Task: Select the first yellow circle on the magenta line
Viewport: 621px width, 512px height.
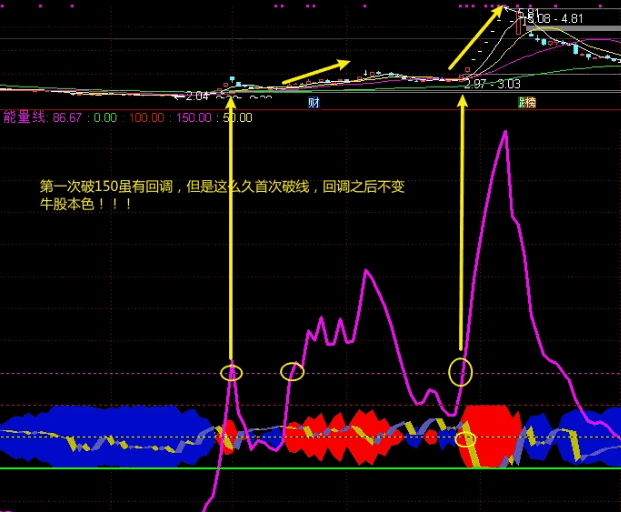Action: 231,373
